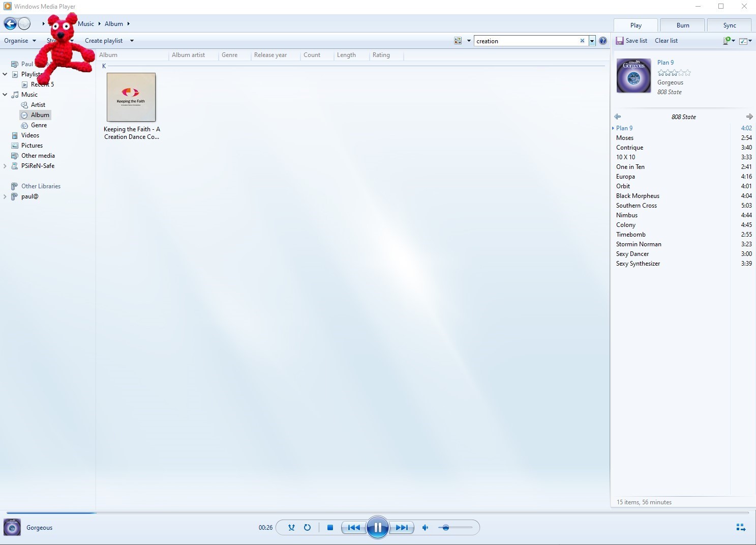Click Album in the breadcrumb bar
This screenshot has width=756, height=545.
click(114, 24)
